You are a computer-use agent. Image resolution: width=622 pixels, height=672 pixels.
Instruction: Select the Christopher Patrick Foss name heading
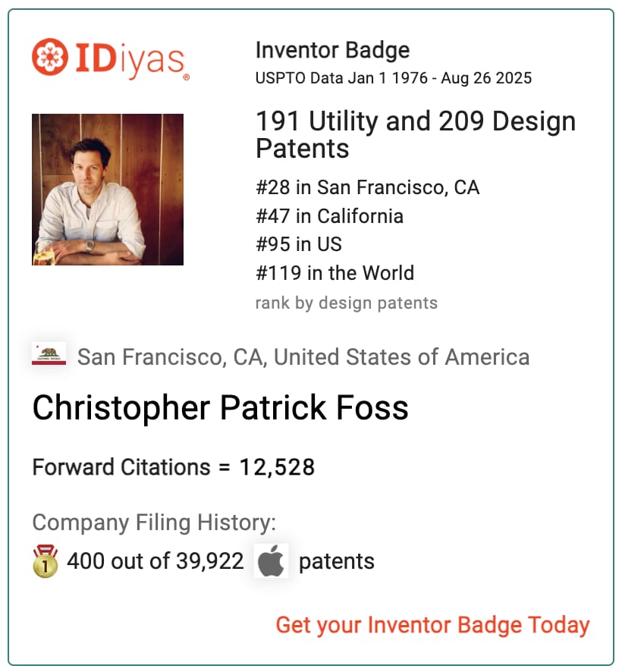pyautogui.click(x=220, y=407)
